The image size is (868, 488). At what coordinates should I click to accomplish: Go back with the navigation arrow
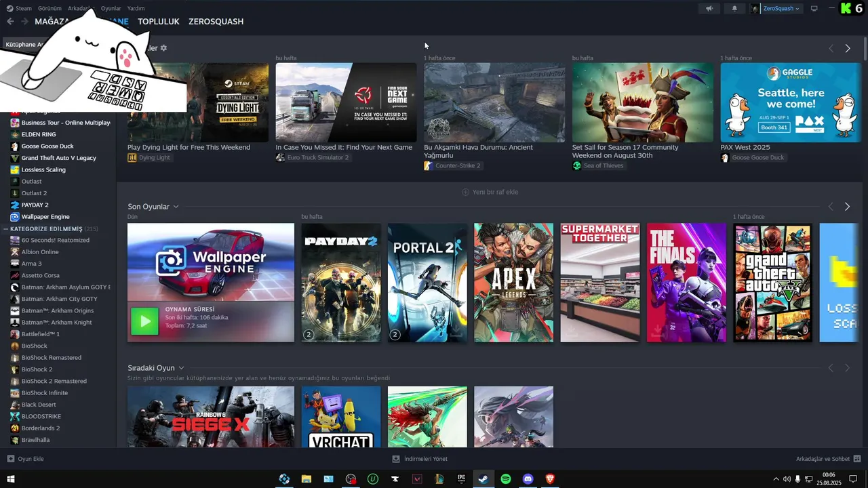[10, 22]
